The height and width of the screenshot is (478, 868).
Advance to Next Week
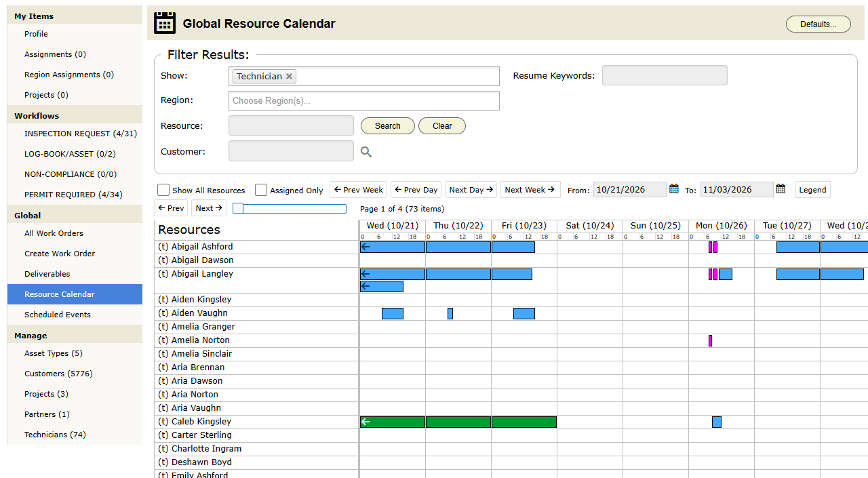click(x=530, y=190)
